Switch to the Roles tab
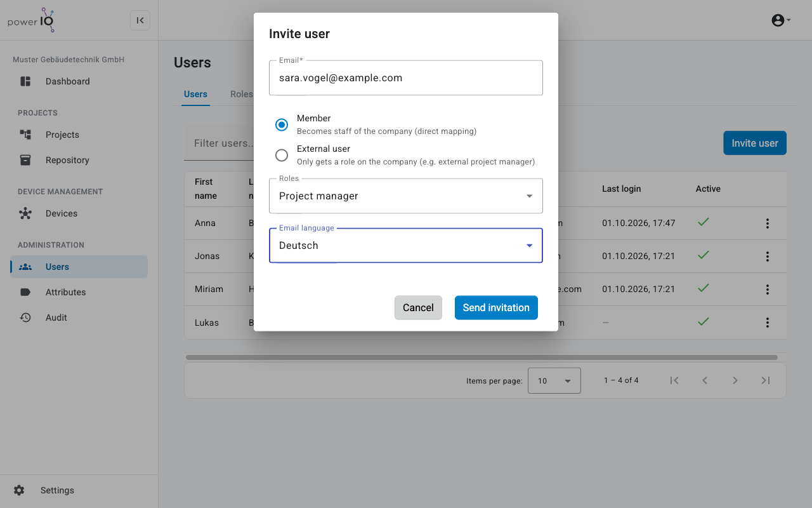This screenshot has width=812, height=508. [242, 94]
